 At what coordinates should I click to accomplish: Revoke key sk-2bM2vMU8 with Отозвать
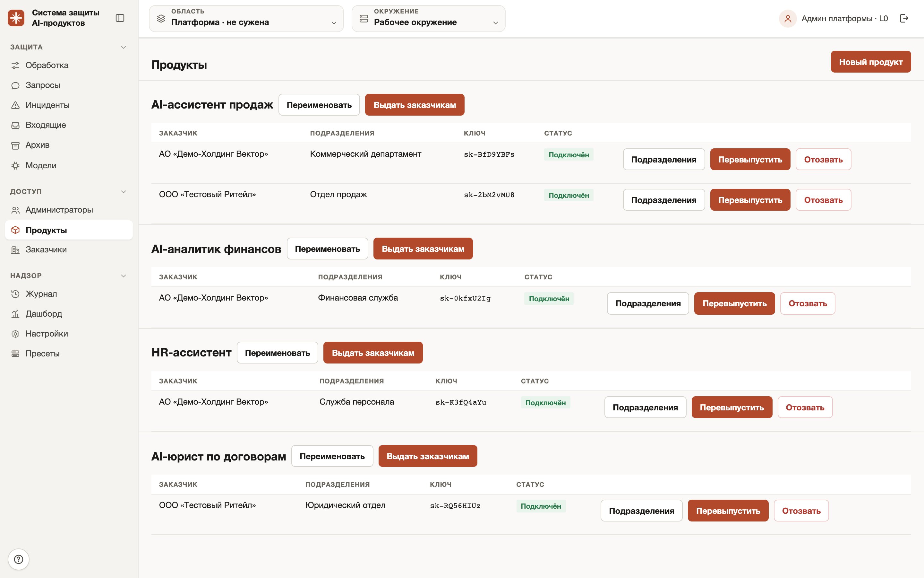tap(823, 200)
